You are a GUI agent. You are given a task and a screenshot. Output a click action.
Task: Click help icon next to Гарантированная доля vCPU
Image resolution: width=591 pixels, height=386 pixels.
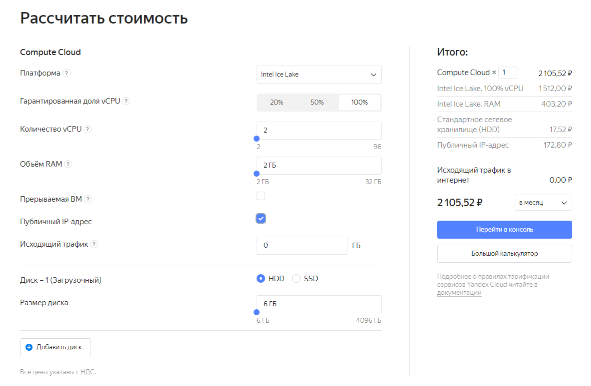[x=126, y=101]
